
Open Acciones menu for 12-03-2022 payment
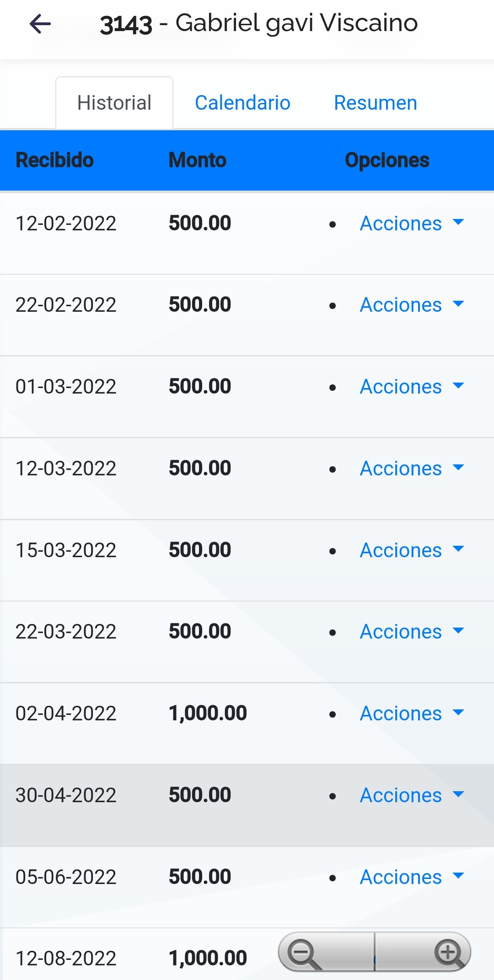click(411, 469)
